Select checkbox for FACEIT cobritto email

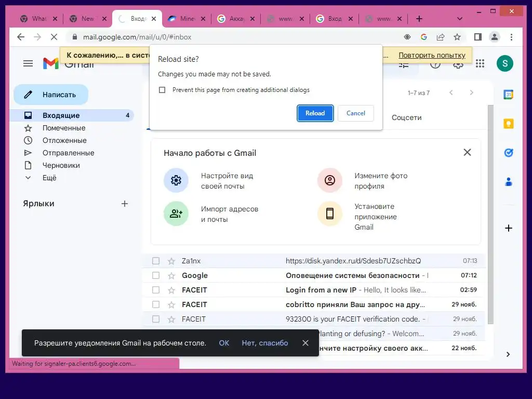coord(156,304)
